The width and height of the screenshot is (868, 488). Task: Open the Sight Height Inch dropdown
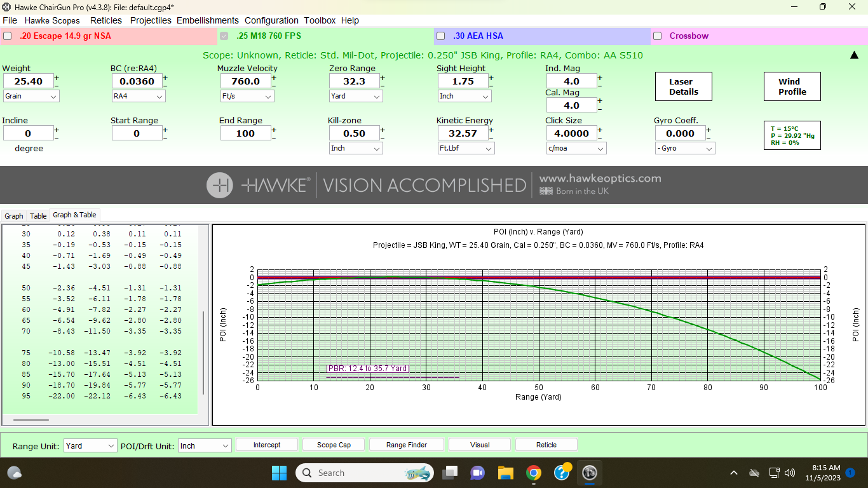465,96
